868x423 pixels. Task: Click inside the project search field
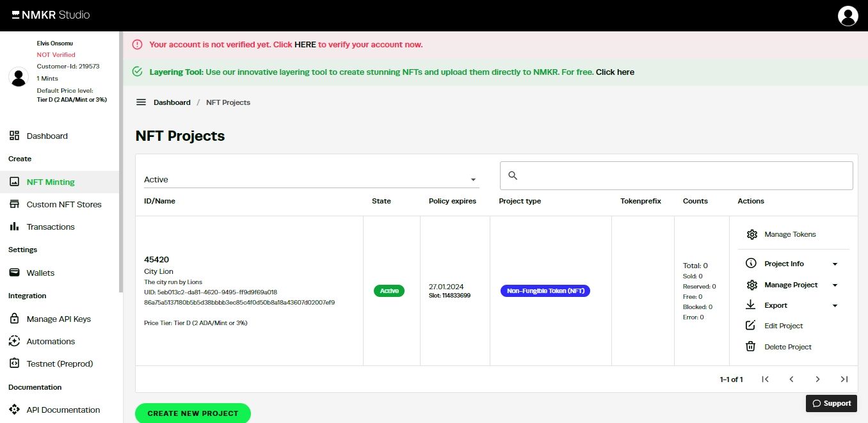676,175
